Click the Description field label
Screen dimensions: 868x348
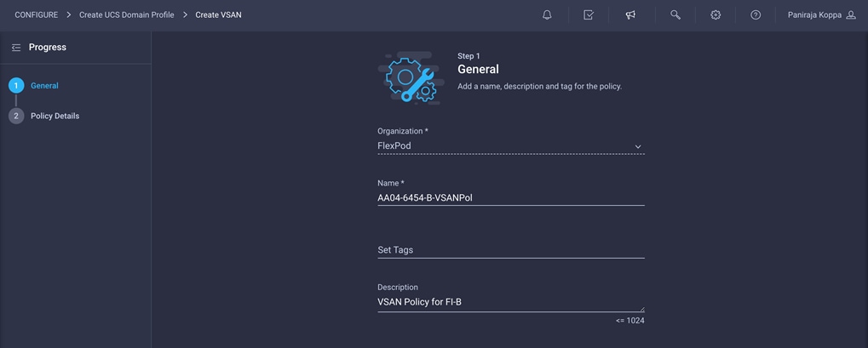coord(398,287)
